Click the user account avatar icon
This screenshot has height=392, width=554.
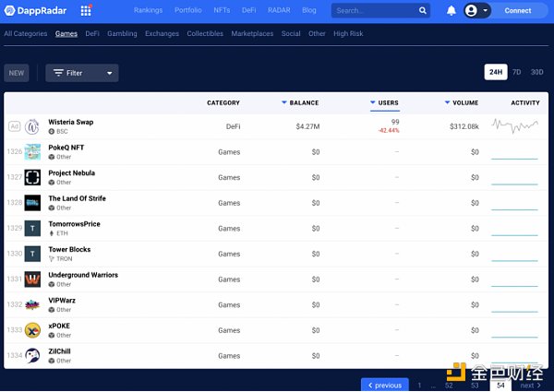point(471,10)
